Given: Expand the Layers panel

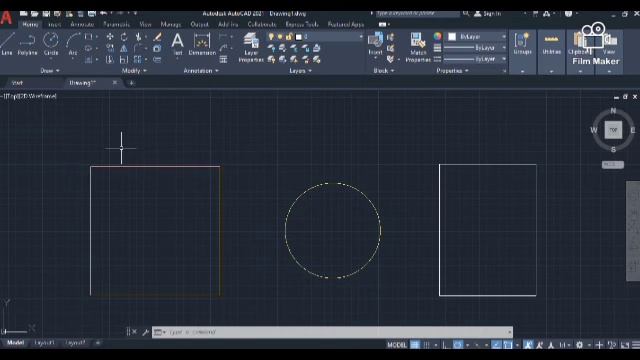Looking at the screenshot, I should click(300, 71).
